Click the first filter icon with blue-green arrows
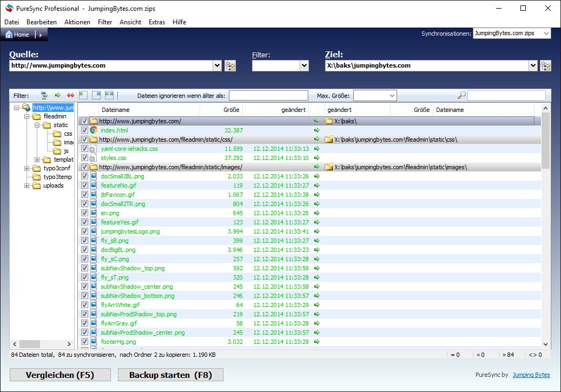The height and width of the screenshot is (392, 561). tap(44, 95)
